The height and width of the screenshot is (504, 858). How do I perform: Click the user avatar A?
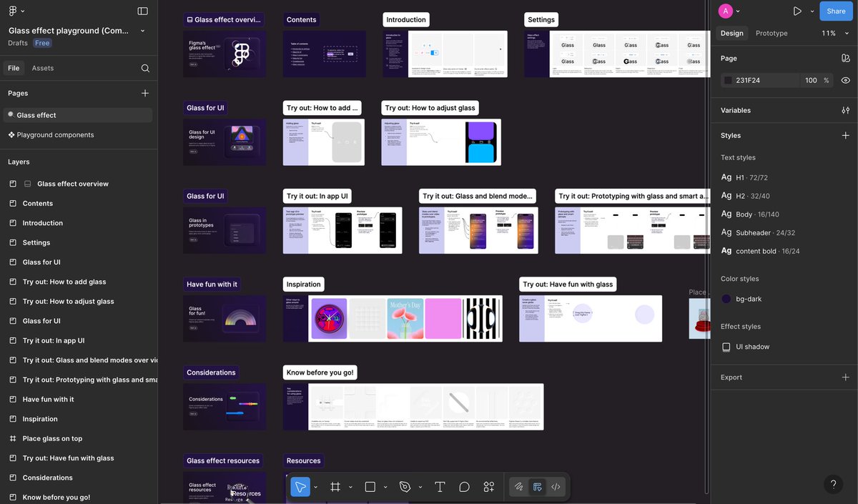[x=726, y=11]
